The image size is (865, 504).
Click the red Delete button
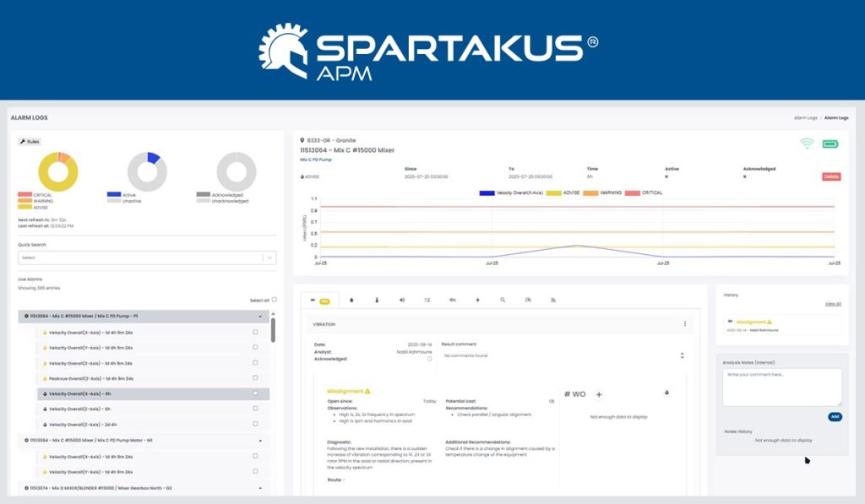831,177
